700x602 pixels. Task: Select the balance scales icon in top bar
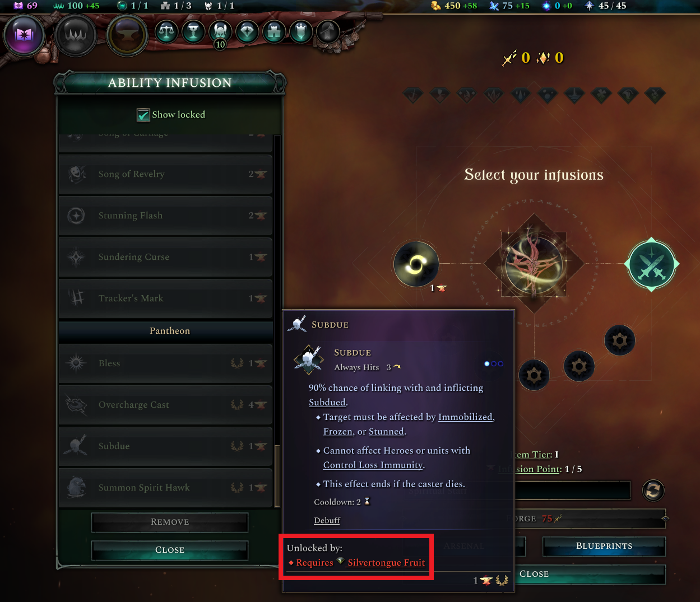click(166, 32)
